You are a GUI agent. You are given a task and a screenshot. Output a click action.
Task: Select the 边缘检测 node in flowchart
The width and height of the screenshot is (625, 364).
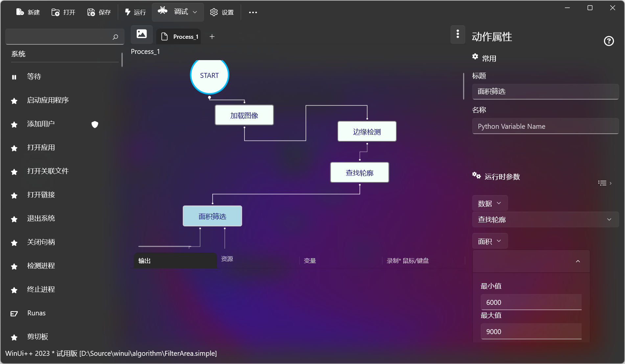367,132
